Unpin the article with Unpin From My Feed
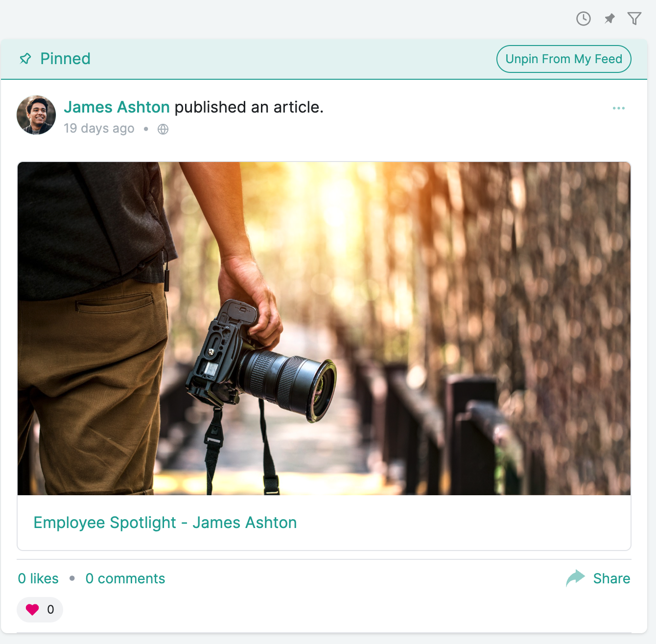Image resolution: width=656 pixels, height=644 pixels. (x=564, y=59)
